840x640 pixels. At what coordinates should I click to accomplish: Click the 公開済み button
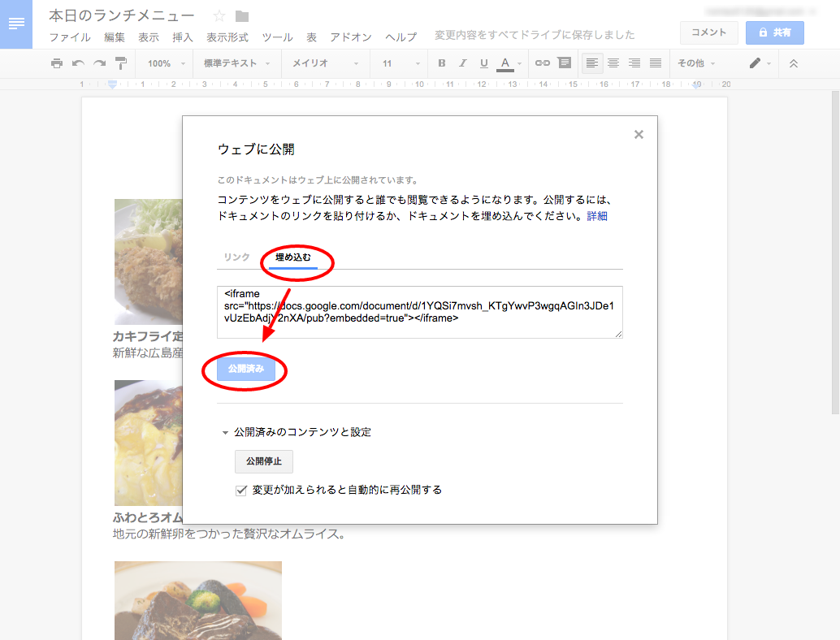coord(246,369)
